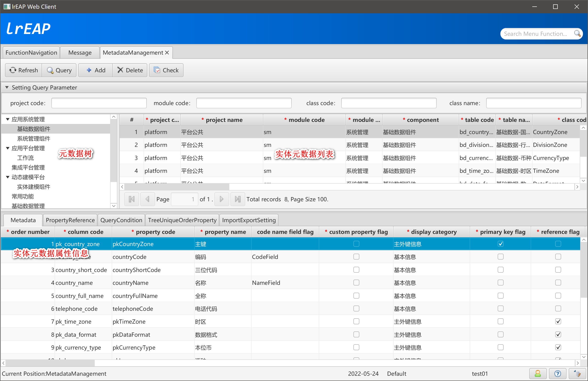Collapse the 应用平台管理 tree node
The image size is (588, 381).
tap(8, 148)
